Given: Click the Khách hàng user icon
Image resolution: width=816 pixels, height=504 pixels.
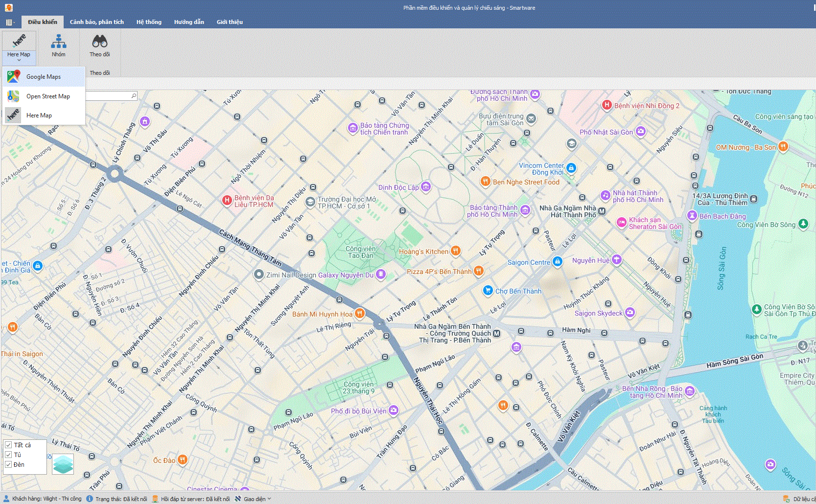Looking at the screenshot, I should click(6, 499).
